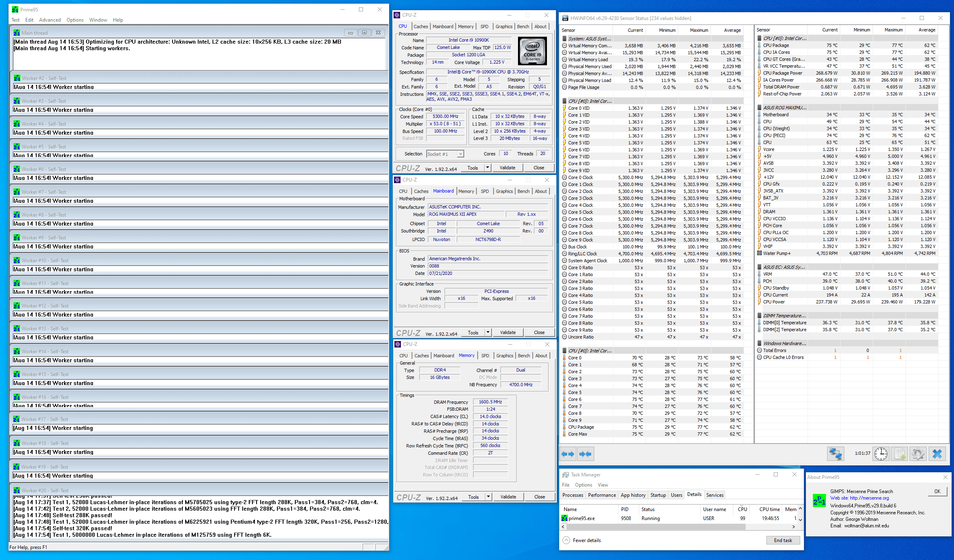Click OK in About Prime95 dialog
This screenshot has height=560, width=954.
[937, 491]
